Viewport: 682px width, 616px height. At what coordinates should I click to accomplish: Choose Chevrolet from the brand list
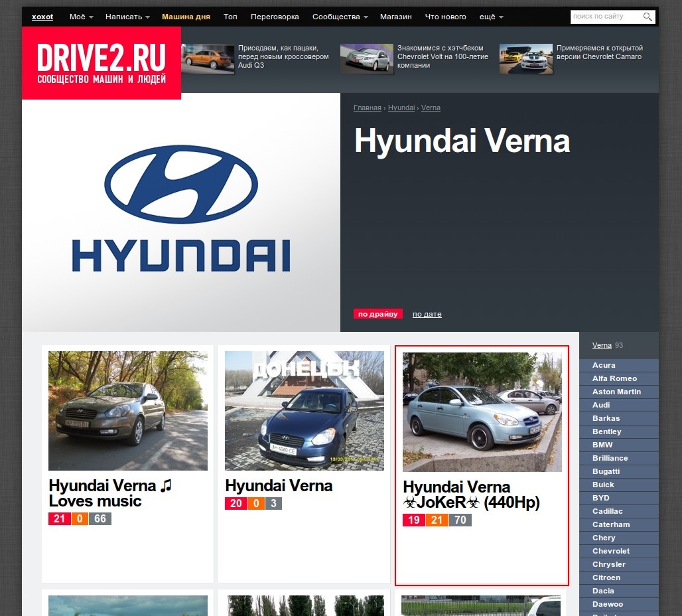(x=619, y=551)
